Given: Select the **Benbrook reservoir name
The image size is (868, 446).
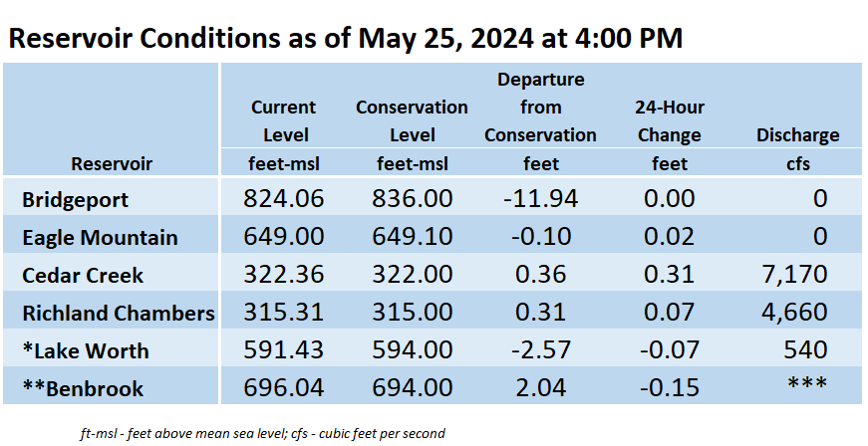Looking at the screenshot, I should click(83, 388).
